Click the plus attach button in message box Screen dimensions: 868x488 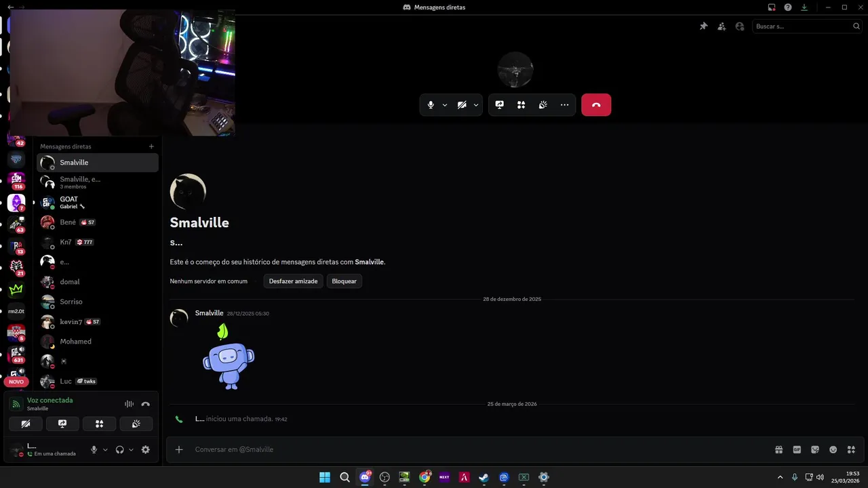(179, 449)
